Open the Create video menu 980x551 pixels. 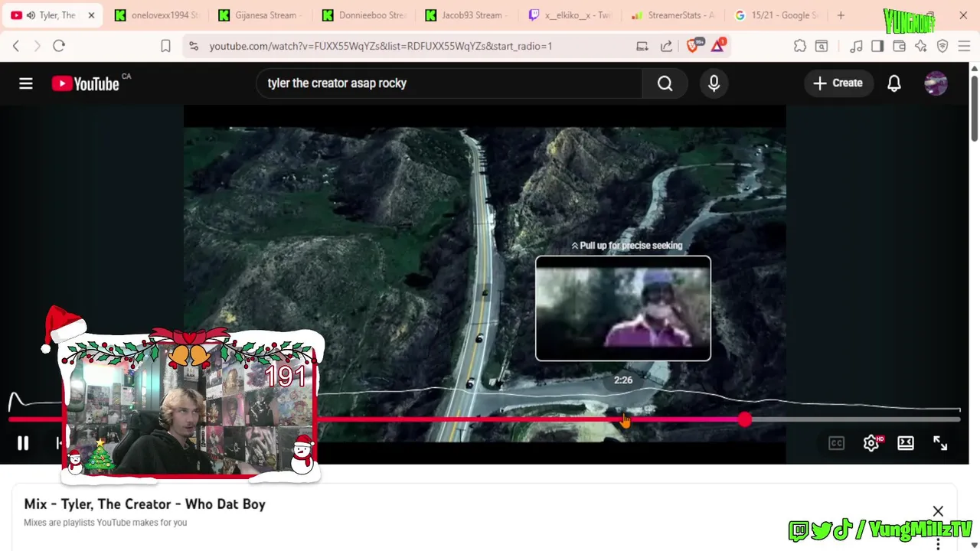(838, 83)
